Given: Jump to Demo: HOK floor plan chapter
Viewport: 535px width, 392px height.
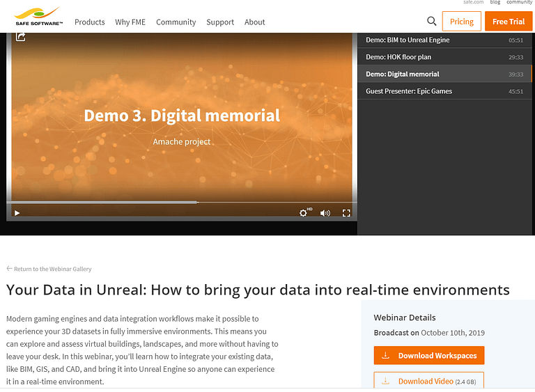Looking at the screenshot, I should click(444, 57).
